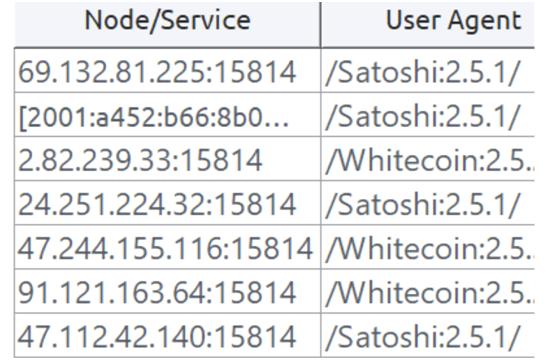
Task: Click Whitecoin user agent of peer 2.82.239.33
Action: click(430, 161)
